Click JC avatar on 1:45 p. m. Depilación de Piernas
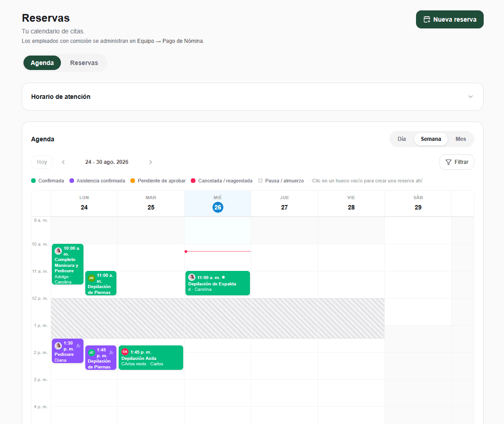Image resolution: width=504 pixels, height=424 pixels. coord(92,353)
